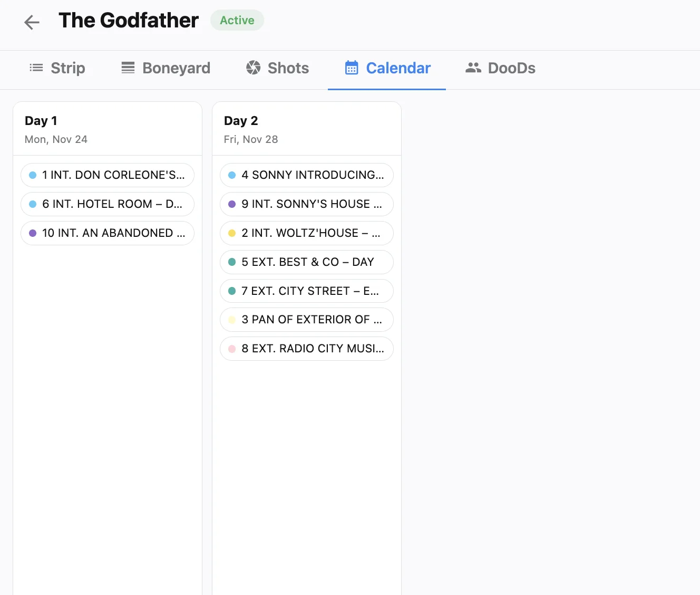Click purple dot on scene 9 strip

point(232,204)
